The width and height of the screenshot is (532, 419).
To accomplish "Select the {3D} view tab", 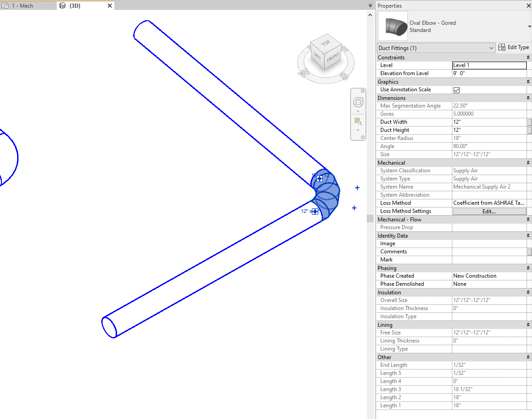I will pos(75,6).
